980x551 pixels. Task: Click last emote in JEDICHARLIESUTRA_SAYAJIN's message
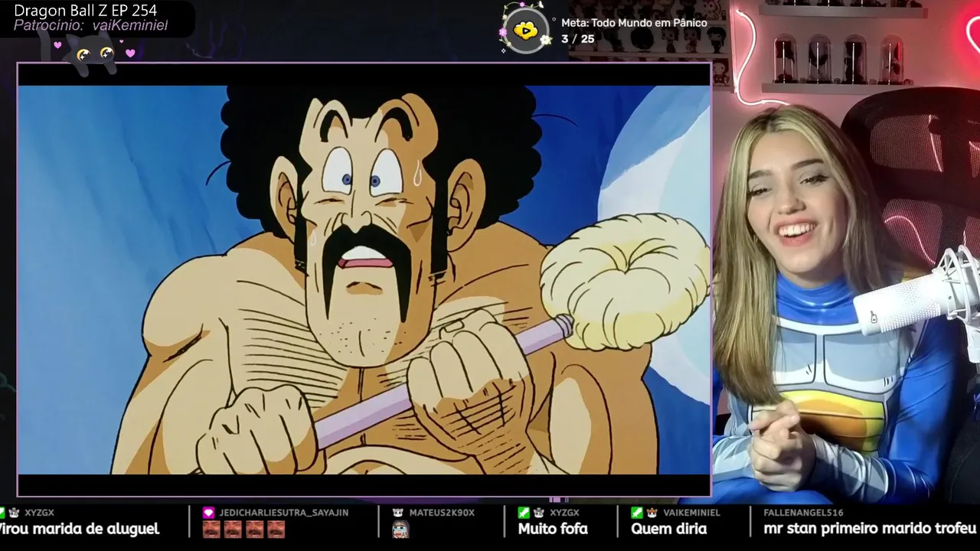pyautogui.click(x=276, y=530)
